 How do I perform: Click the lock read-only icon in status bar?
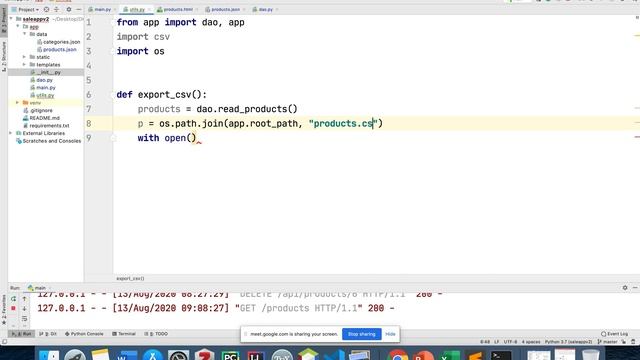coord(624,342)
